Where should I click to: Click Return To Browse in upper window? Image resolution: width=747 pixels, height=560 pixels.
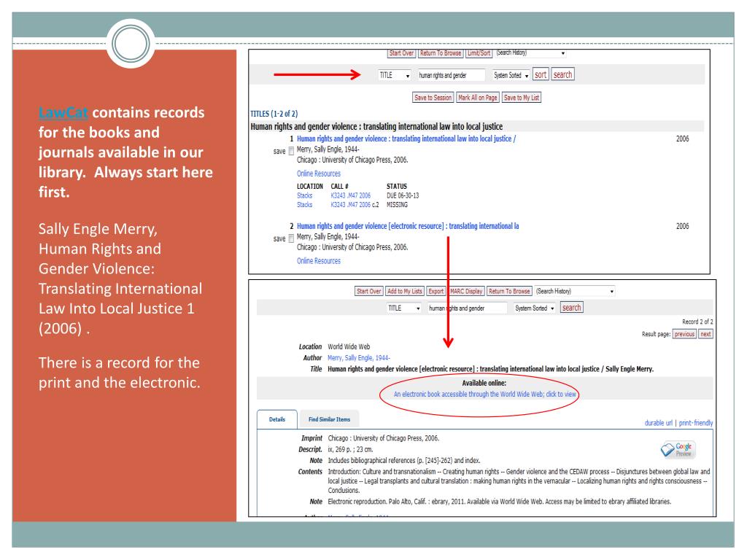pos(440,53)
